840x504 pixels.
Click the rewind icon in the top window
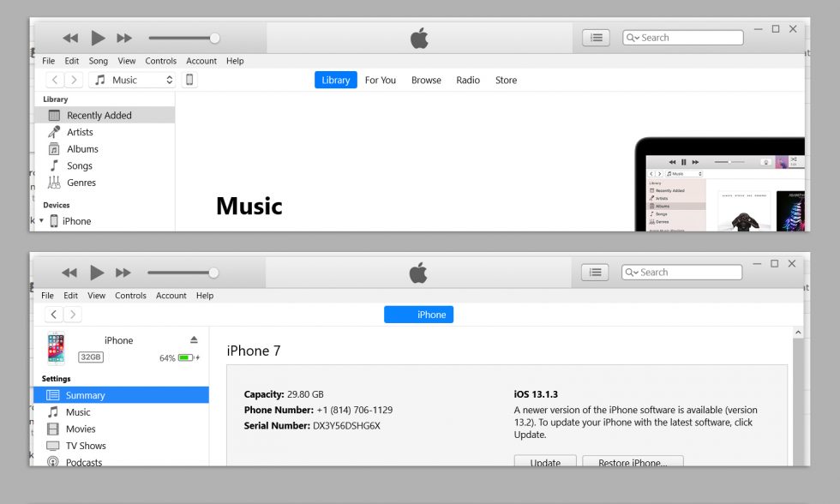click(70, 38)
